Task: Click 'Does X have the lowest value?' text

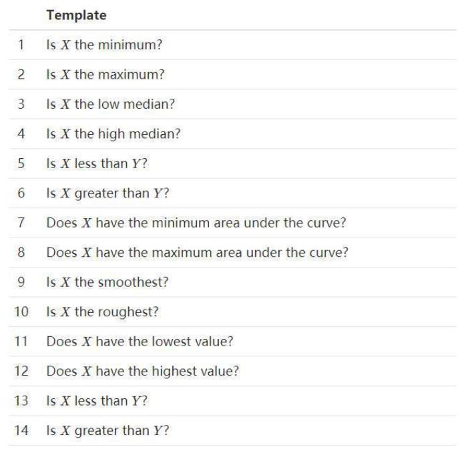Action: pyautogui.click(x=140, y=342)
